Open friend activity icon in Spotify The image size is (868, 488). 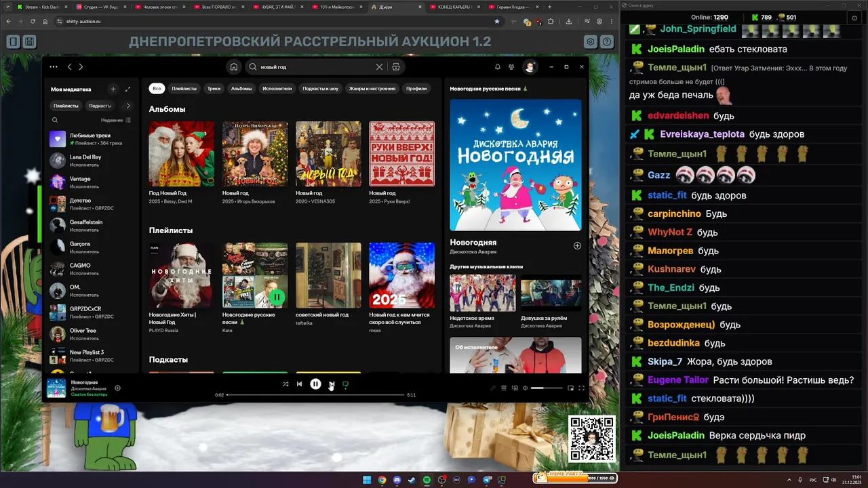click(511, 67)
